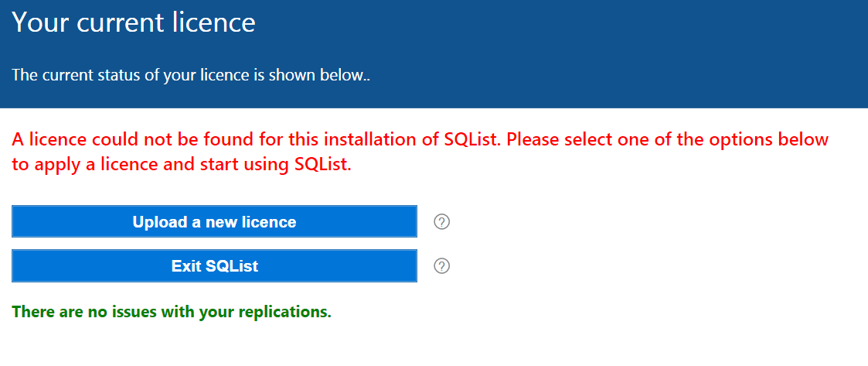868x366 pixels.
Task: Quit the application via Exit SQList
Action: pyautogui.click(x=214, y=266)
